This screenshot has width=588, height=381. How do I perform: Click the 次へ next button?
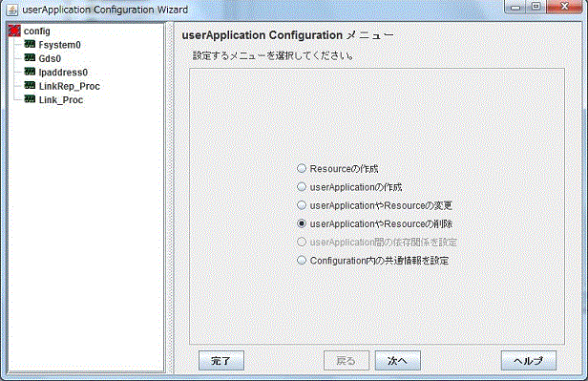[397, 360]
